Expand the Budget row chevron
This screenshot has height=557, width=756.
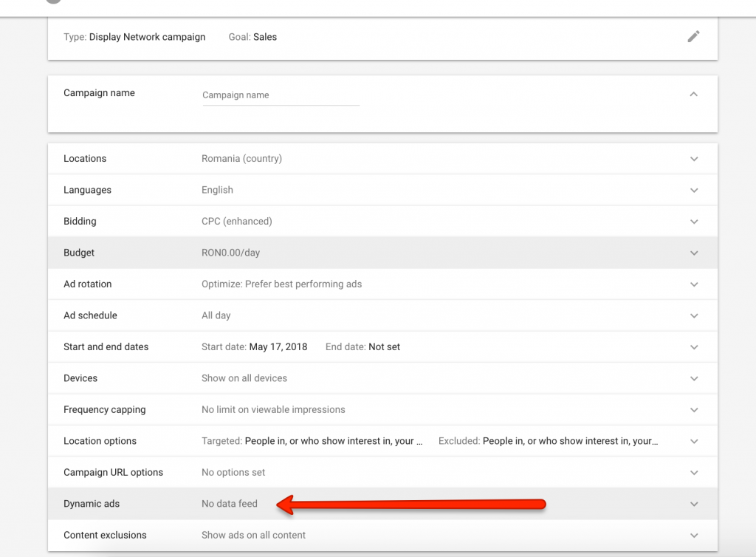point(694,253)
